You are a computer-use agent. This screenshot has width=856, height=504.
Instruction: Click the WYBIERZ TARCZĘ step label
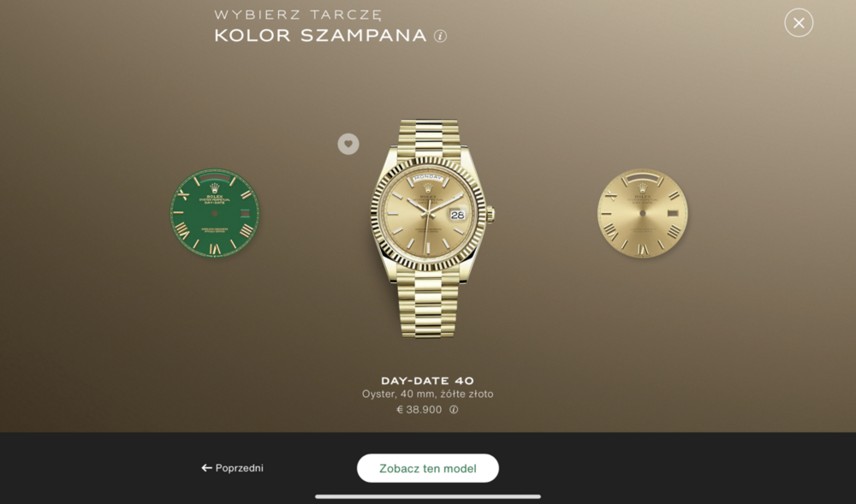coord(298,15)
